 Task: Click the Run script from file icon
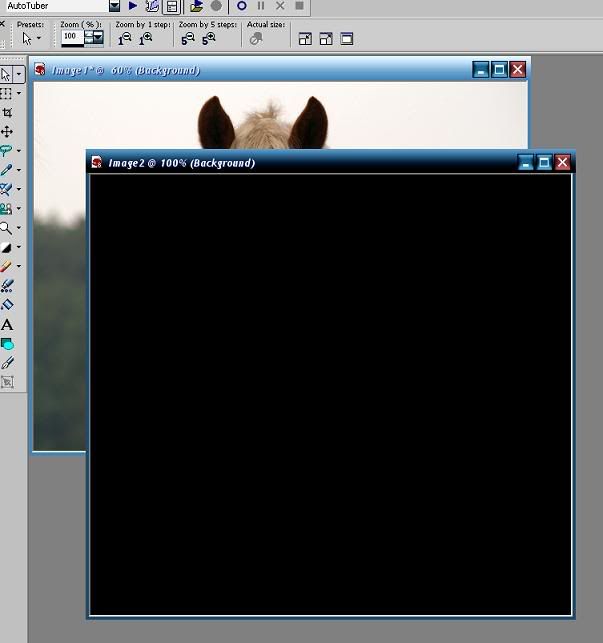(x=196, y=6)
